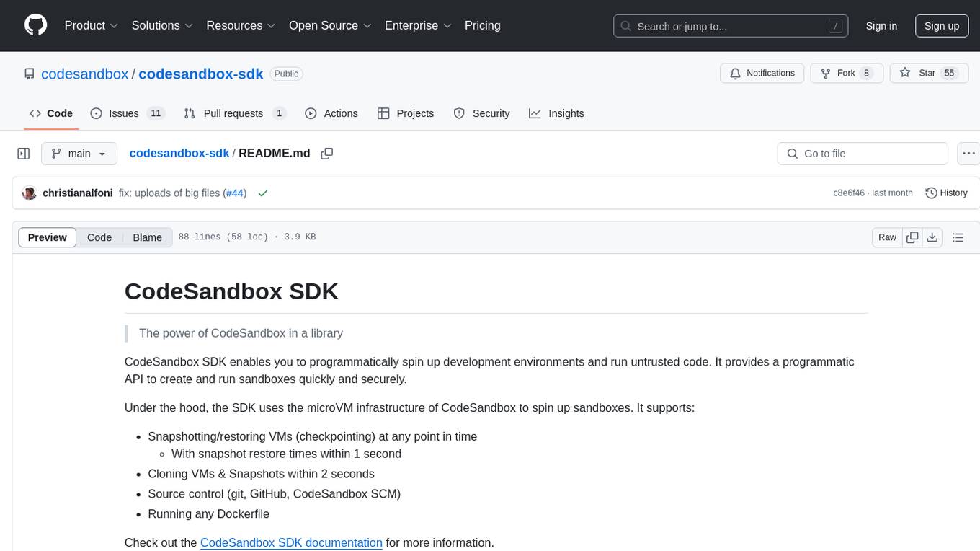980x551 pixels.
Task: Focus the Go to file search field
Action: tap(863, 154)
